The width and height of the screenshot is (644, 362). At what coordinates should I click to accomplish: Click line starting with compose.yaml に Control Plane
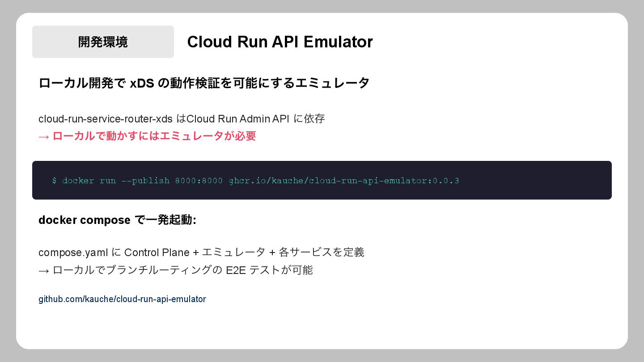pos(201,252)
